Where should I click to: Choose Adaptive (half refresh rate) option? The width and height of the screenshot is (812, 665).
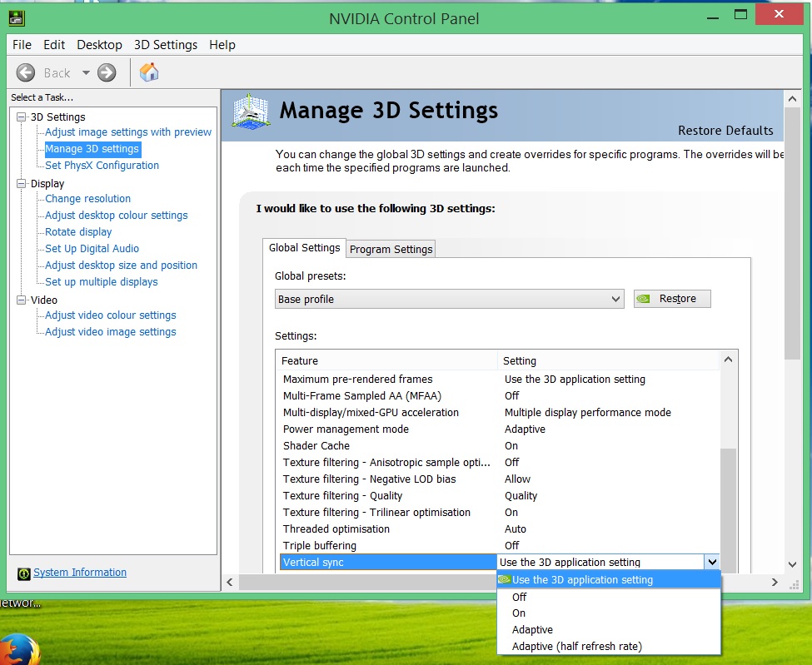(x=609, y=647)
